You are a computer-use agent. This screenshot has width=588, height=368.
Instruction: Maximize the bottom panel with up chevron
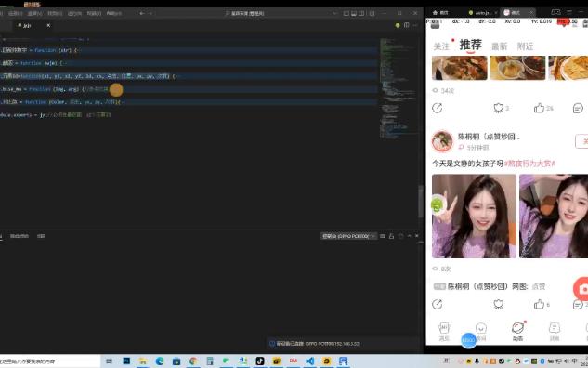409,236
